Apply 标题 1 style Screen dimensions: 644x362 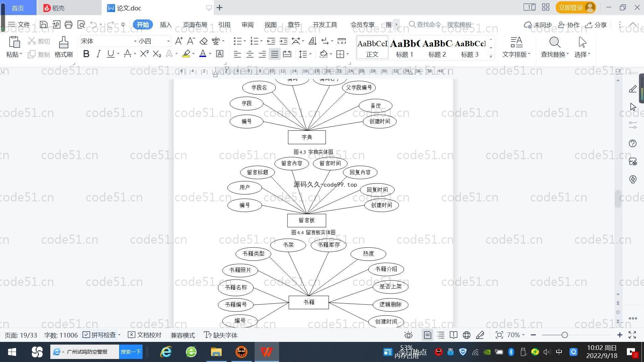tap(405, 48)
